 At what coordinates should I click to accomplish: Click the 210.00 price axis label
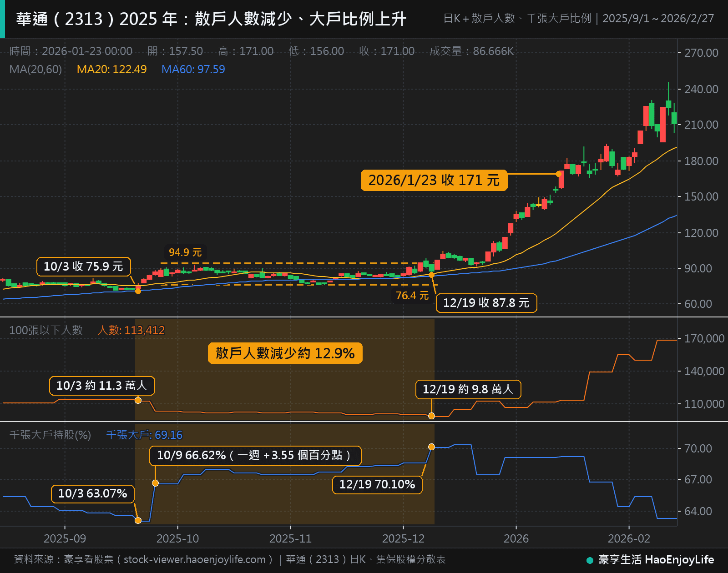point(702,125)
